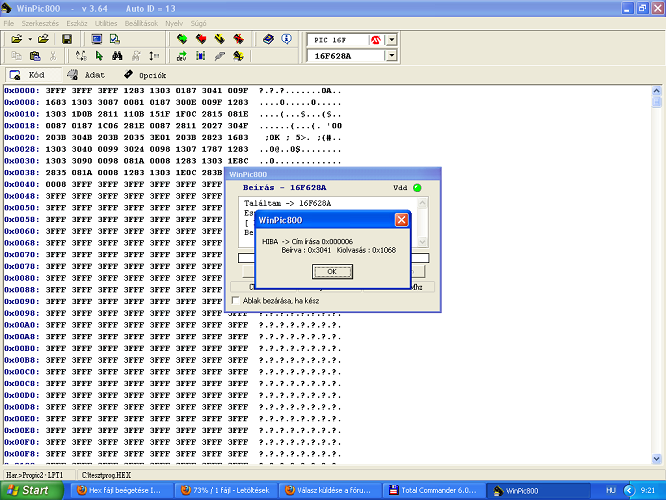The image size is (666, 500).
Task: Expand the recent files arrow beside Open
Action: (x=30, y=39)
